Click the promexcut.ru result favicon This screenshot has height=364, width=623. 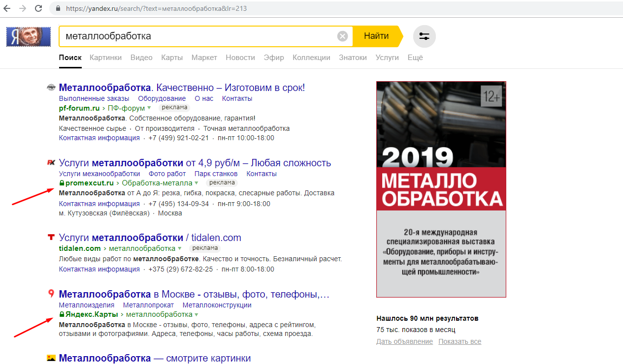[51, 163]
